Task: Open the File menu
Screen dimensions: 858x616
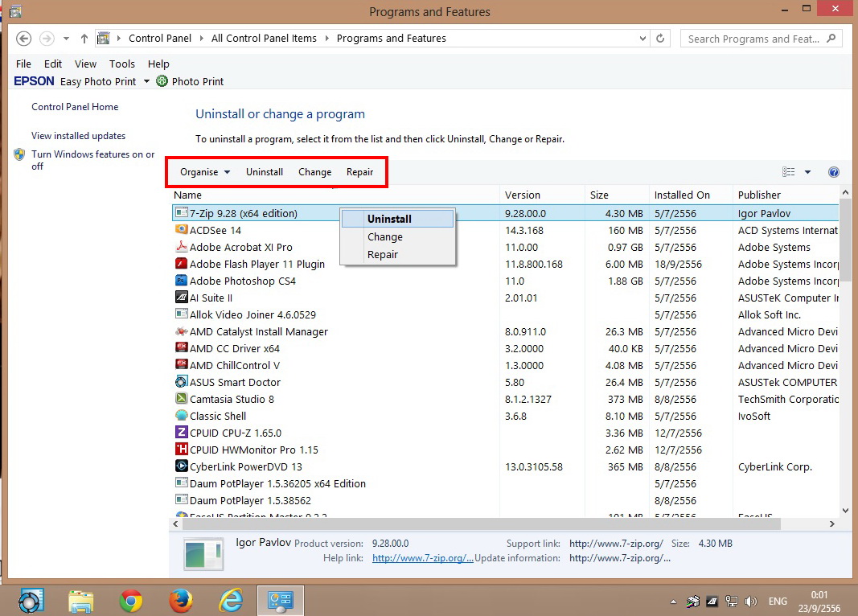Action: tap(23, 64)
